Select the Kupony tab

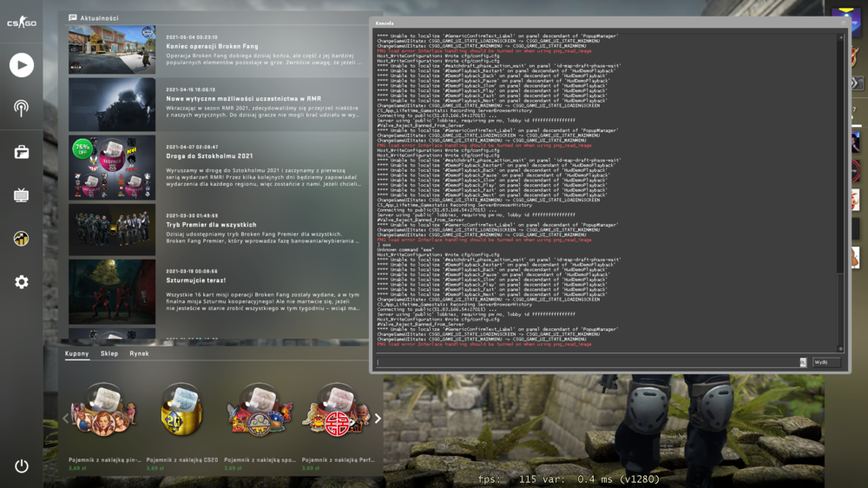tap(77, 353)
